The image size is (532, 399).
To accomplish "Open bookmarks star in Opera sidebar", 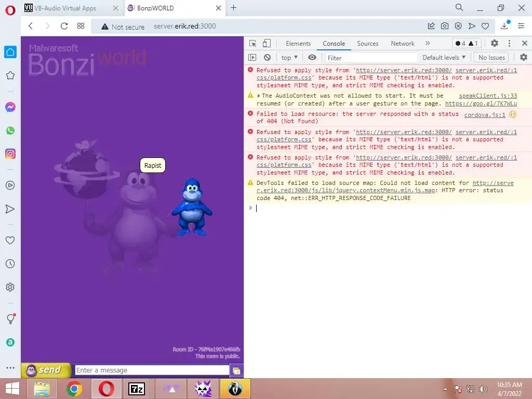I will (x=10, y=75).
